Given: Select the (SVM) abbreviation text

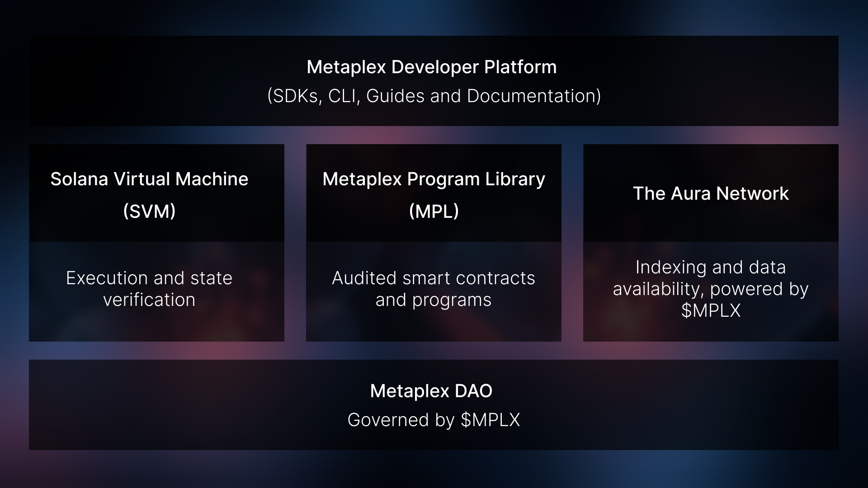Looking at the screenshot, I should point(149,209).
